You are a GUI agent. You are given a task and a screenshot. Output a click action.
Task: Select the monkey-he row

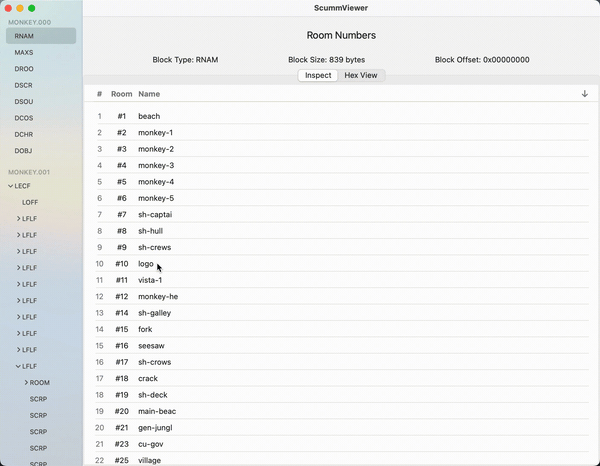click(x=342, y=297)
